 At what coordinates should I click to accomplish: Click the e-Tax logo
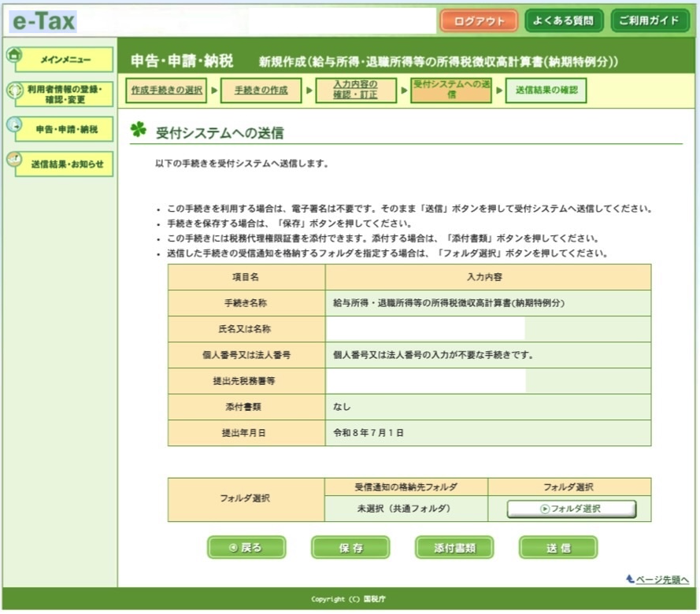coord(43,21)
